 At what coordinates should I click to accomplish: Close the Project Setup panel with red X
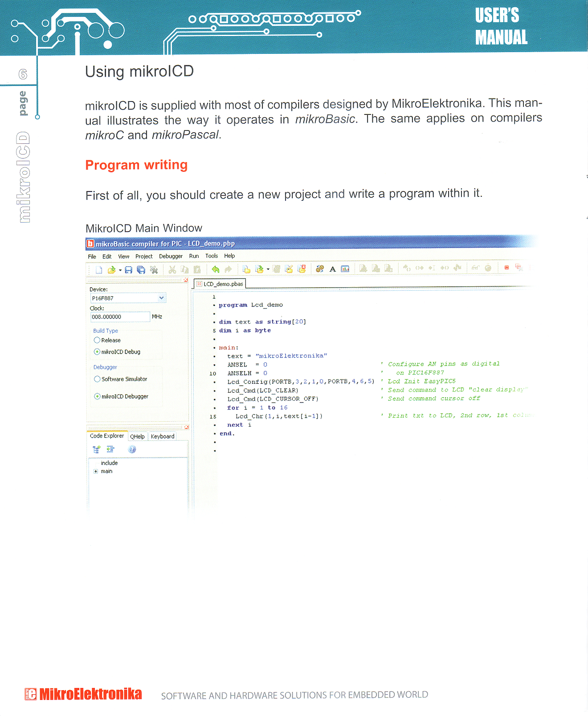(186, 280)
